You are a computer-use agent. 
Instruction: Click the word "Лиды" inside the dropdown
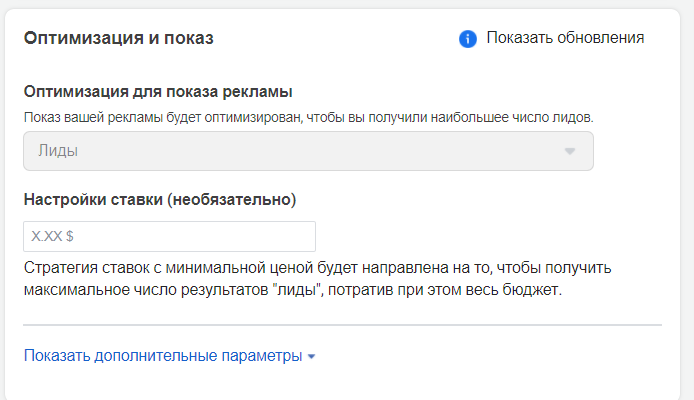pyautogui.click(x=57, y=151)
